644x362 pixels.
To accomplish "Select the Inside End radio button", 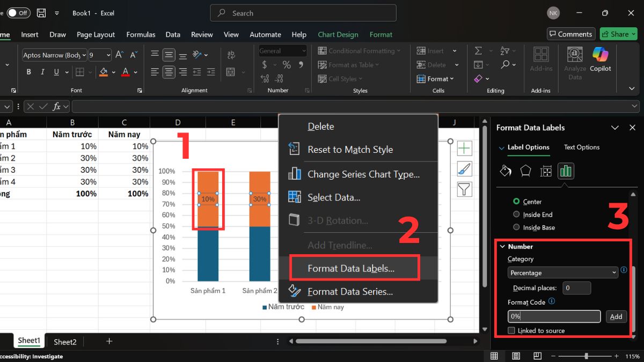I will 516,215.
